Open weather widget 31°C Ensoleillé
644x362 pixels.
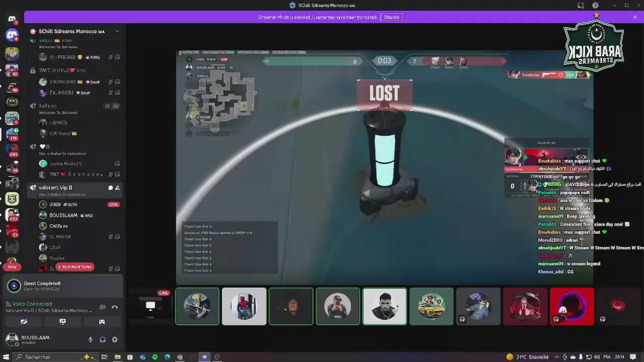coord(527,357)
